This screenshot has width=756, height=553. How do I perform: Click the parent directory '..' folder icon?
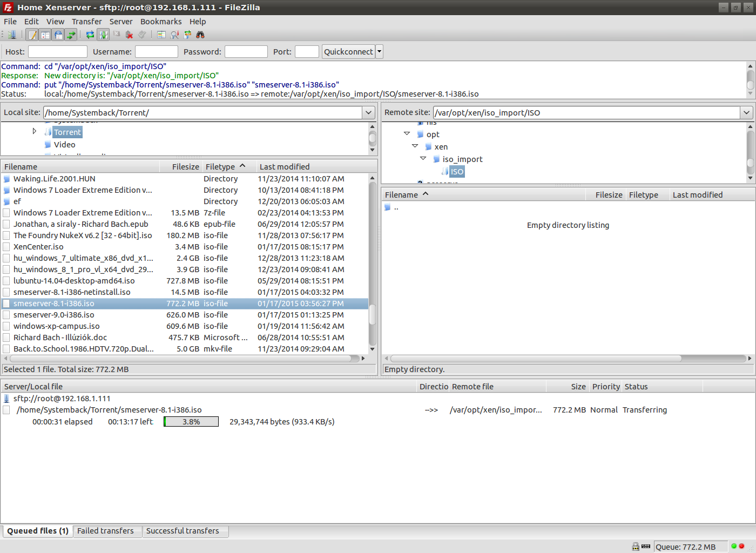click(x=387, y=207)
